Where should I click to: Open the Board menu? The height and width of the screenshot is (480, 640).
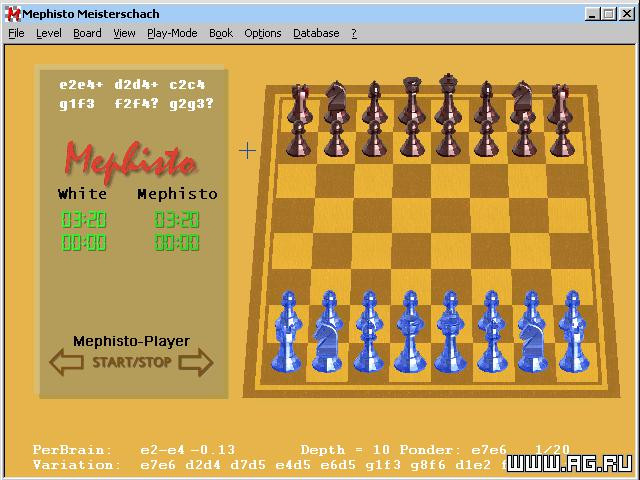coord(87,33)
